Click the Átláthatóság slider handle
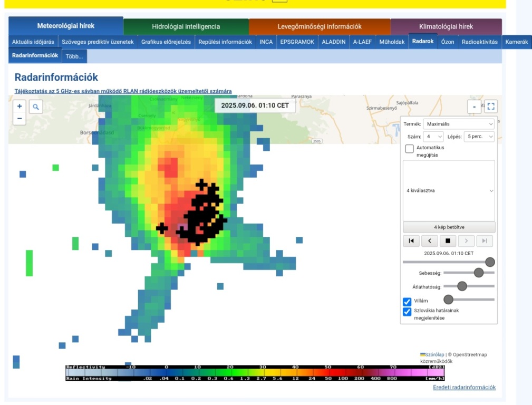This screenshot has height=405, width=532. click(x=462, y=286)
